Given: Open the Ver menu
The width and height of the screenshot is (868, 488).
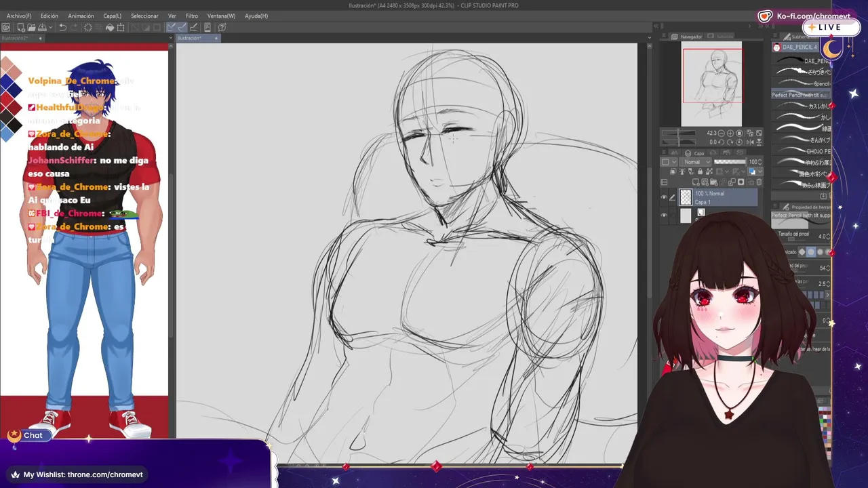Looking at the screenshot, I should (x=172, y=16).
